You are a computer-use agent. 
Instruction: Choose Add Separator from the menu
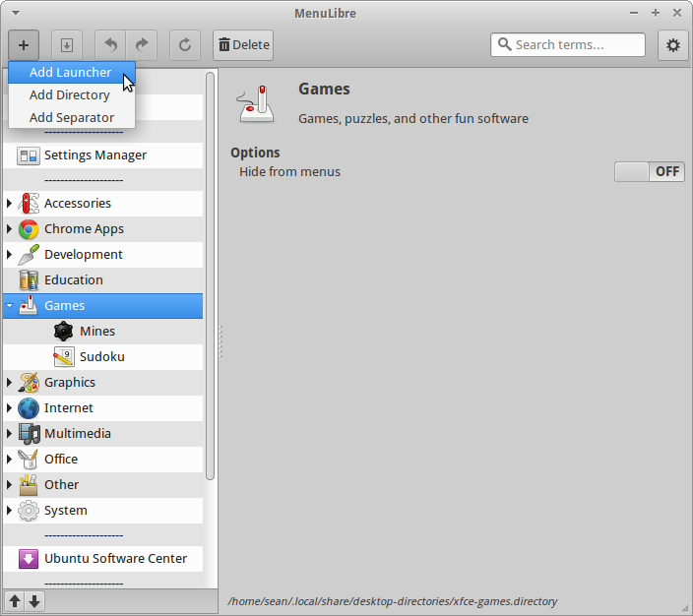coord(72,117)
